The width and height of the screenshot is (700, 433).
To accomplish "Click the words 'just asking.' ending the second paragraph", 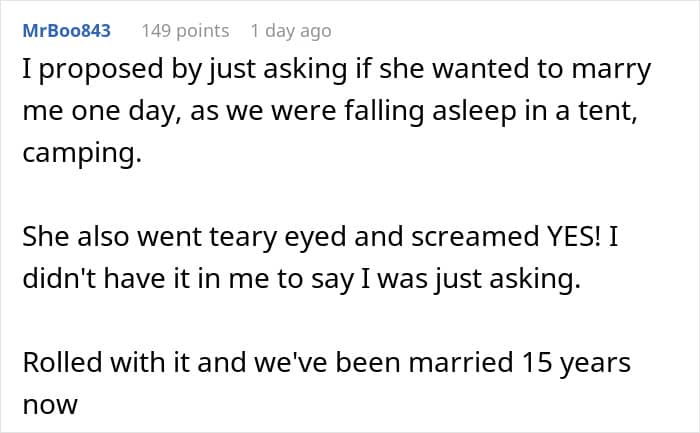I will pos(508,280).
